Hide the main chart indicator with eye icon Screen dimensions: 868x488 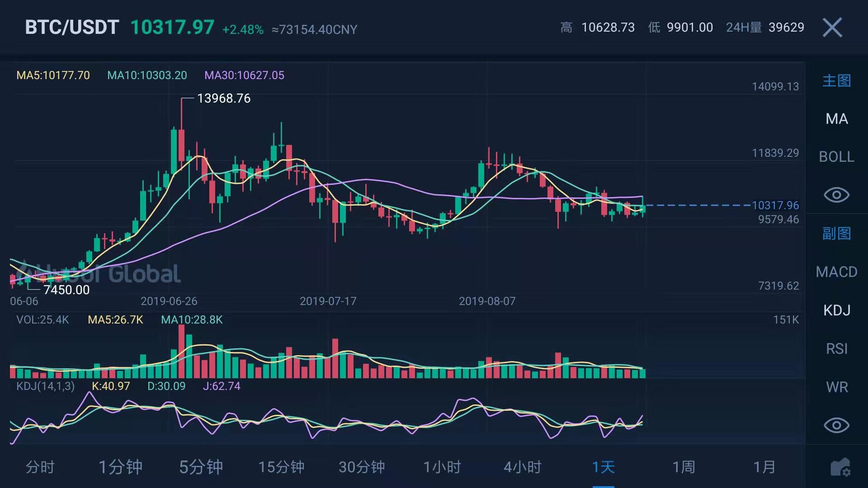[x=836, y=195]
